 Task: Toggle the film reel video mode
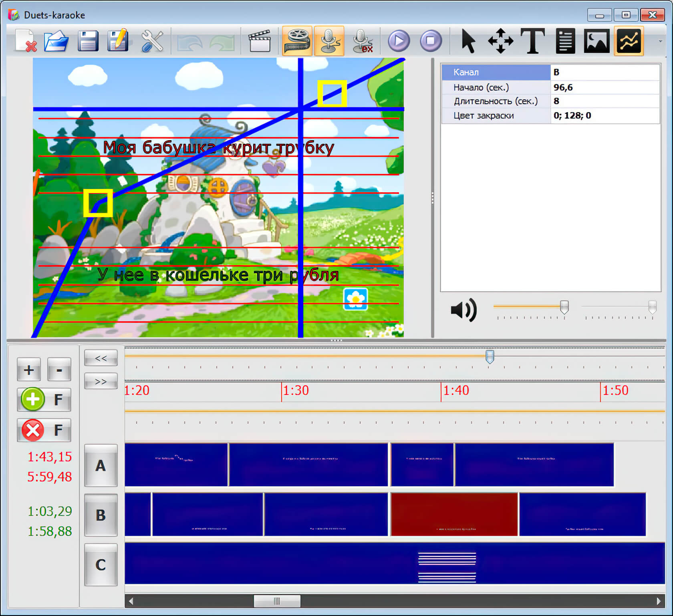pyautogui.click(x=297, y=41)
